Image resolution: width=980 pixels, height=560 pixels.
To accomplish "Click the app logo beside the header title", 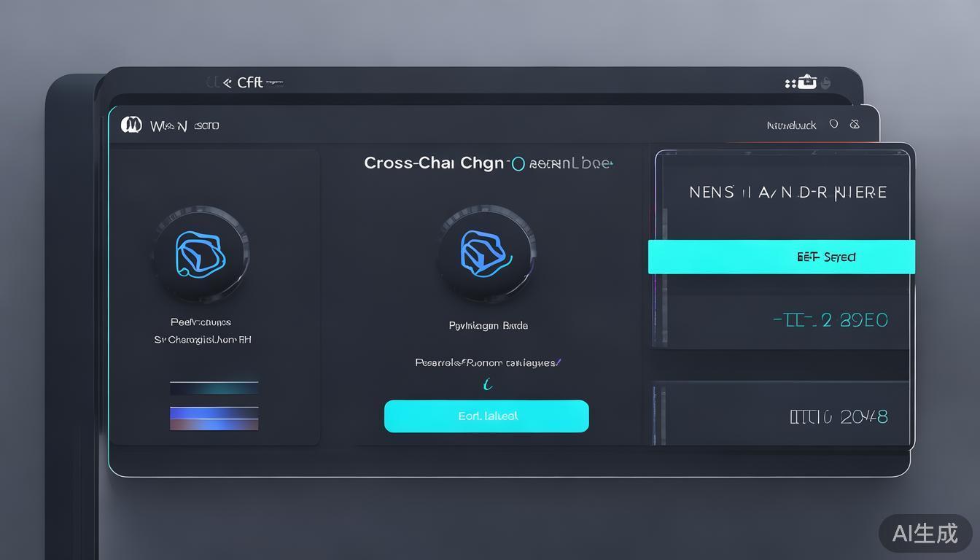I will click(x=131, y=125).
